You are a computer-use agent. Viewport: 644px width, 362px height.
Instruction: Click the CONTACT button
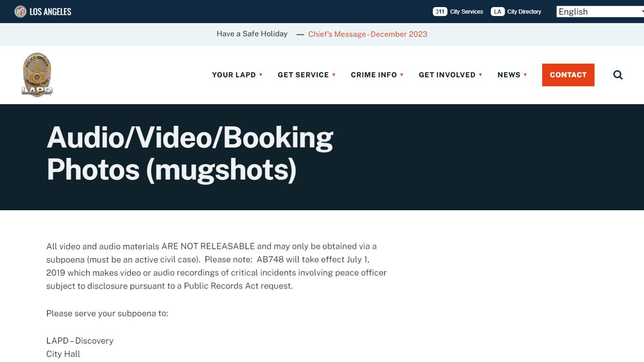(x=568, y=74)
